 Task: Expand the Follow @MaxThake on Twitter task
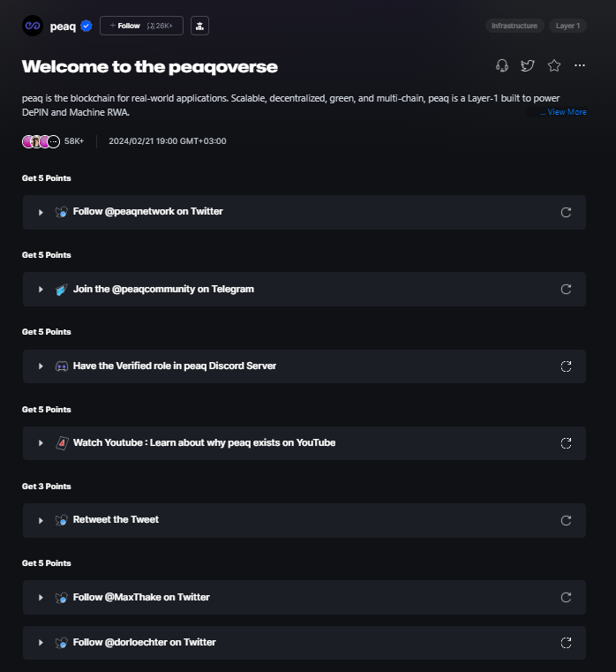(41, 598)
